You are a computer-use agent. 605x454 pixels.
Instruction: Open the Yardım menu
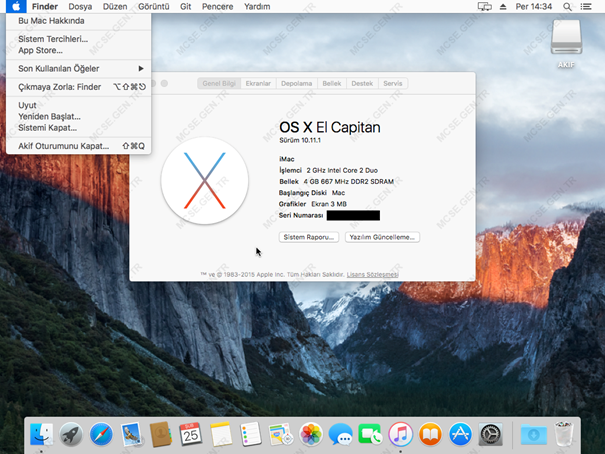(257, 7)
